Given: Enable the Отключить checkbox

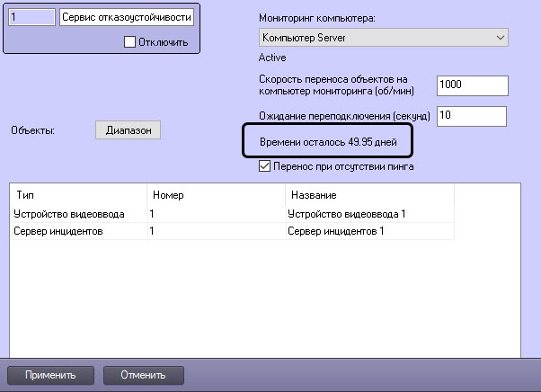Looking at the screenshot, I should [129, 42].
